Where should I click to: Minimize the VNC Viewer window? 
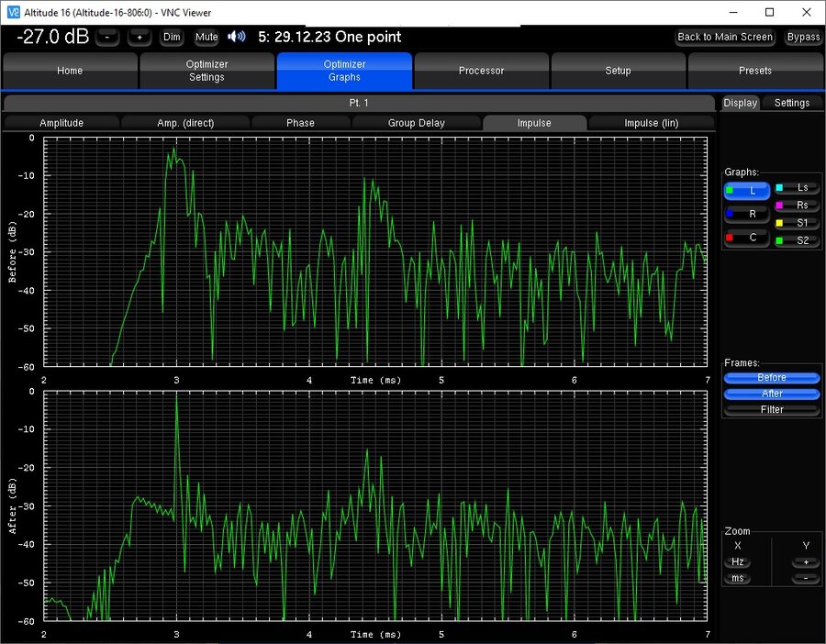point(733,12)
